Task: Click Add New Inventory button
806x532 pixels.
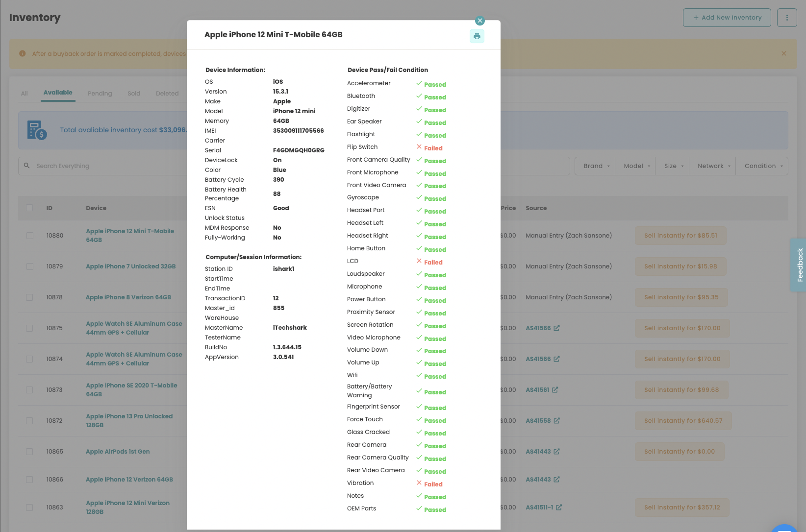Action: [x=727, y=18]
